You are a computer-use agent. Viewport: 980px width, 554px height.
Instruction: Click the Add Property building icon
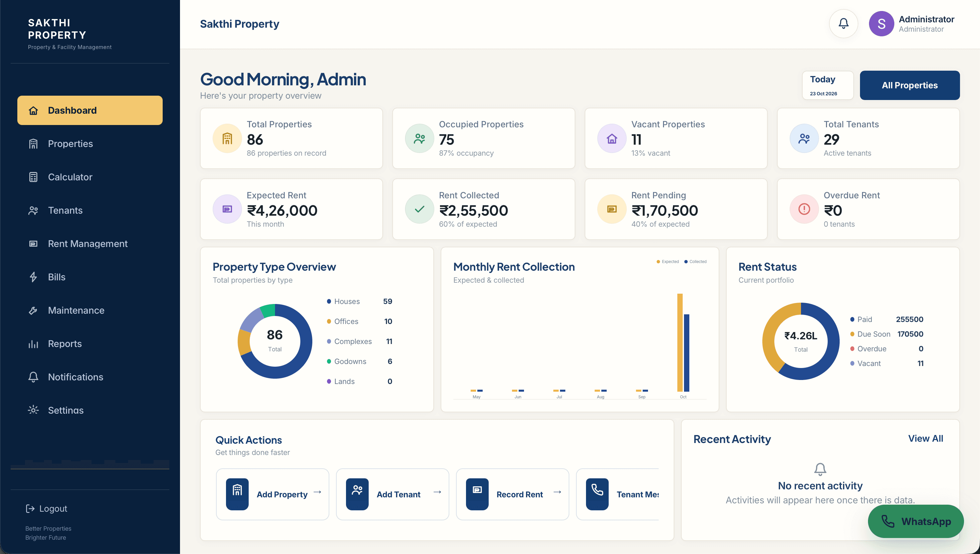(237, 494)
